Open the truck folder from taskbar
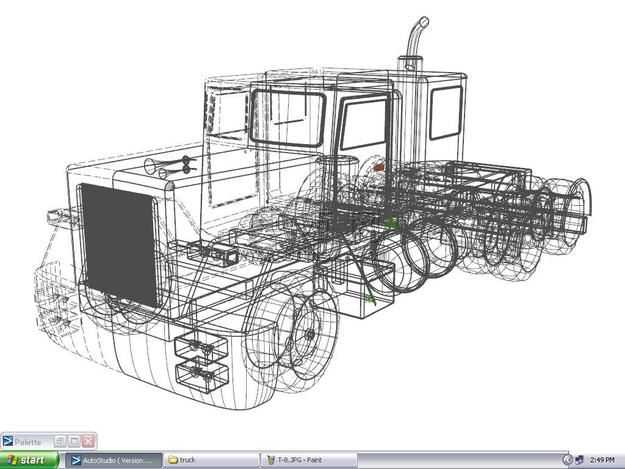Image resolution: width=625 pixels, height=469 pixels. click(x=210, y=460)
